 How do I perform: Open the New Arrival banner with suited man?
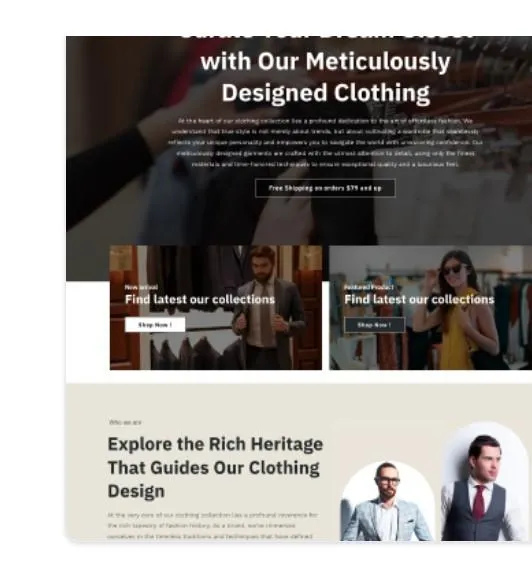216,308
